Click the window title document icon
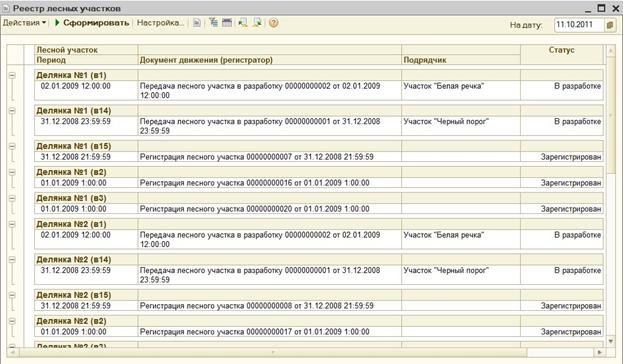This screenshot has width=623, height=364. point(6,8)
